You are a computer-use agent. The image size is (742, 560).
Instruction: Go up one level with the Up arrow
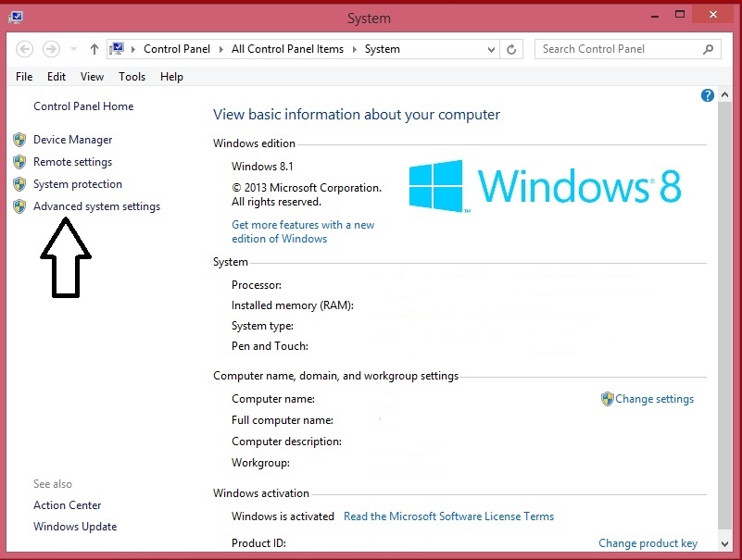94,49
